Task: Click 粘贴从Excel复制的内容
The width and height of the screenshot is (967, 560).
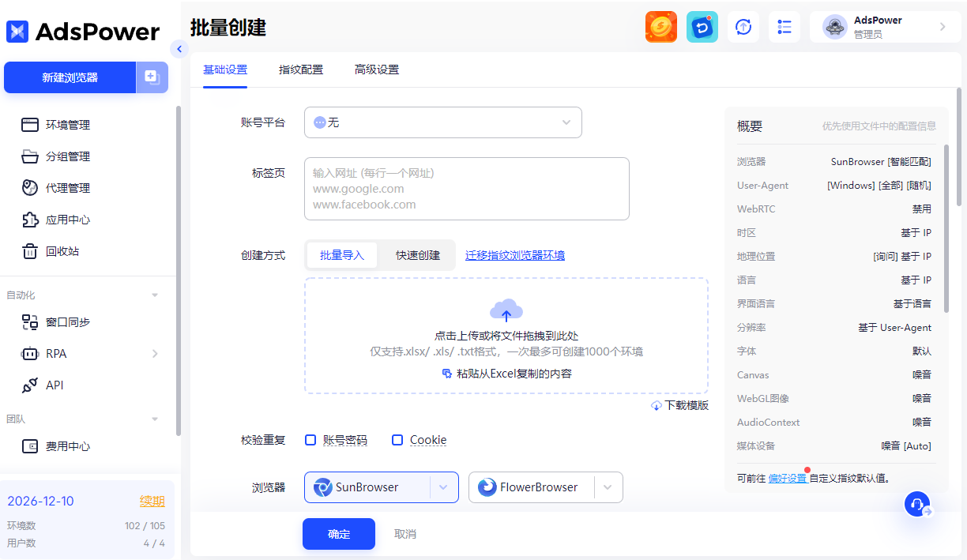Action: 514,374
